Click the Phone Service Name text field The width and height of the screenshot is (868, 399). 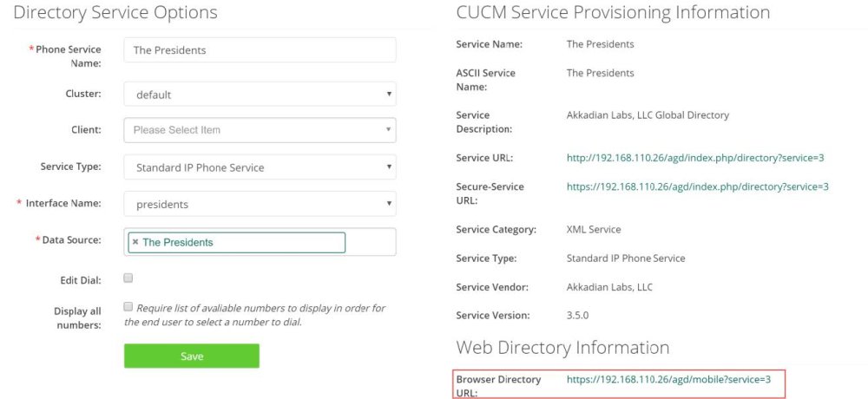click(x=260, y=50)
